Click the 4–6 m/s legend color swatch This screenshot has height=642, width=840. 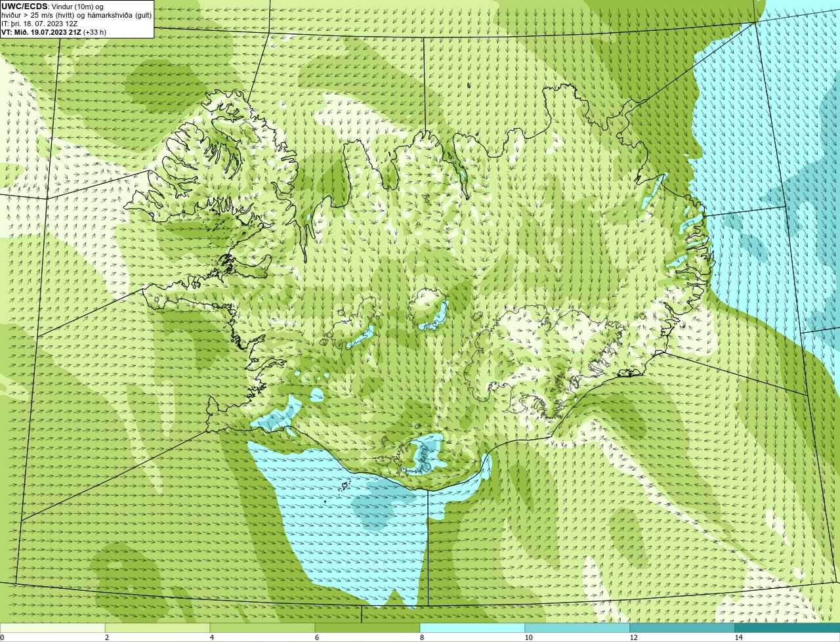coord(262,628)
